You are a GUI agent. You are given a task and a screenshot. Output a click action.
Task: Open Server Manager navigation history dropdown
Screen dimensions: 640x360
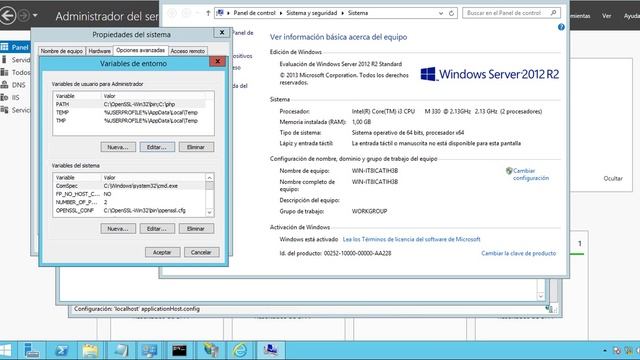click(x=35, y=16)
